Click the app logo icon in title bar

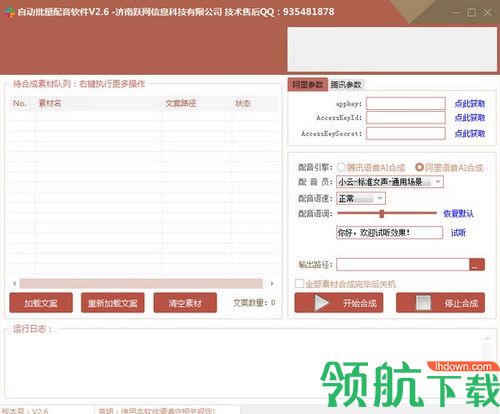pyautogui.click(x=10, y=12)
